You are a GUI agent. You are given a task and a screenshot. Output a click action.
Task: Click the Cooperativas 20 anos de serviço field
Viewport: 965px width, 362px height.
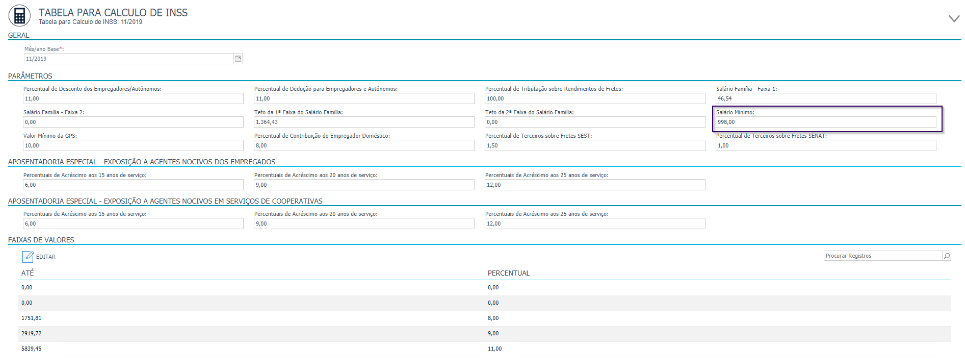pos(364,224)
